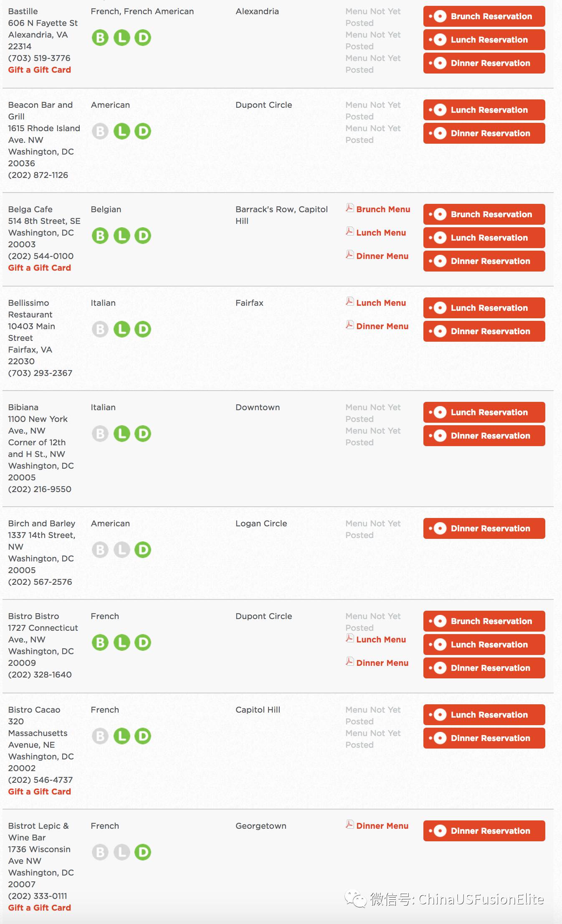
Task: Click Gift a Gift Card under Bastille
Action: (40, 70)
